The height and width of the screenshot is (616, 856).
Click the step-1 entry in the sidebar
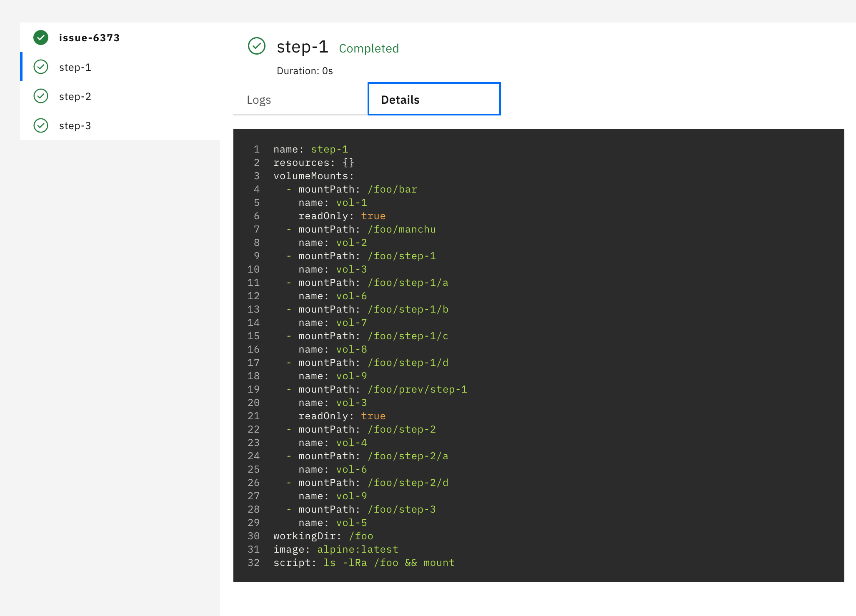click(75, 67)
